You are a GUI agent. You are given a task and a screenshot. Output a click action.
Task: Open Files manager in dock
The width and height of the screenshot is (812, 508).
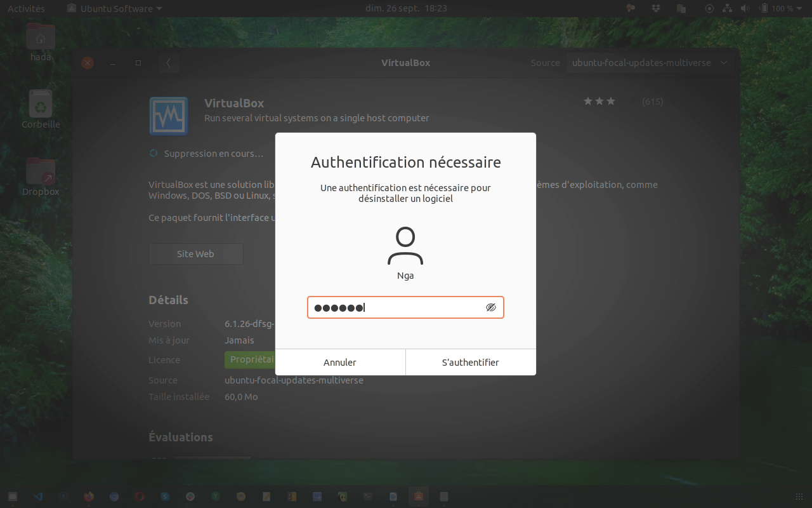(x=13, y=496)
